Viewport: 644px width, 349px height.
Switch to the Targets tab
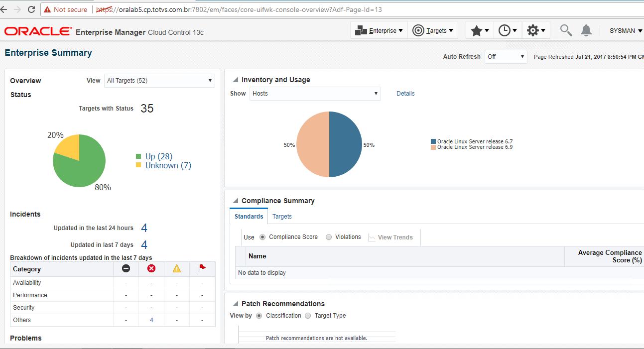click(x=282, y=216)
